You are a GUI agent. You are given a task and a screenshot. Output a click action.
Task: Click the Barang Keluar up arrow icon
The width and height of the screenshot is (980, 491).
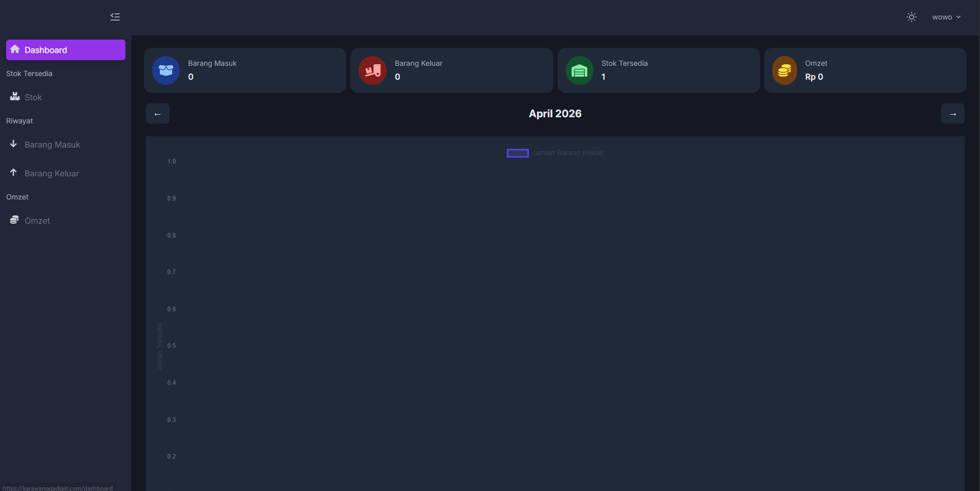point(14,173)
